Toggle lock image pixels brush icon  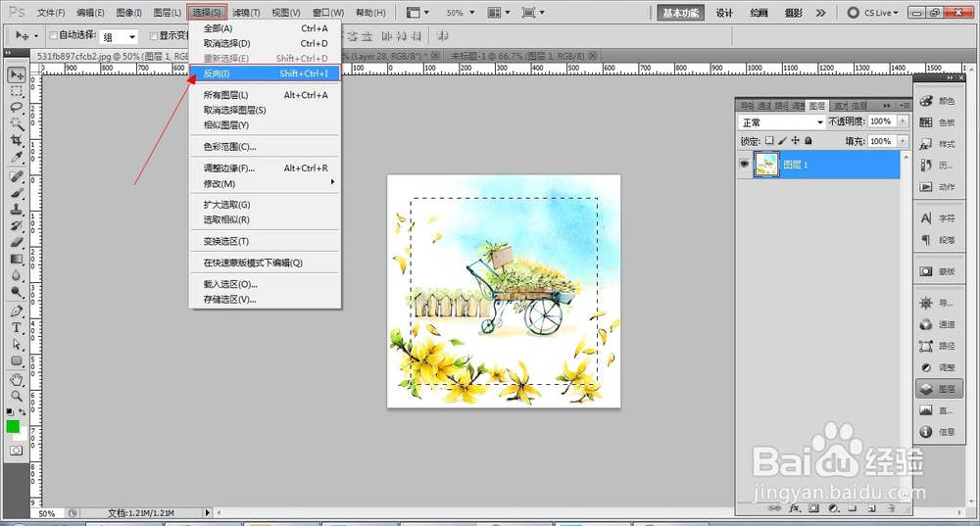(x=782, y=140)
